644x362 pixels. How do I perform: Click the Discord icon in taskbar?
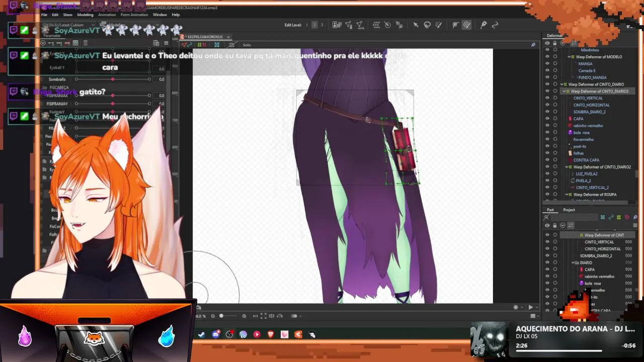[216, 334]
